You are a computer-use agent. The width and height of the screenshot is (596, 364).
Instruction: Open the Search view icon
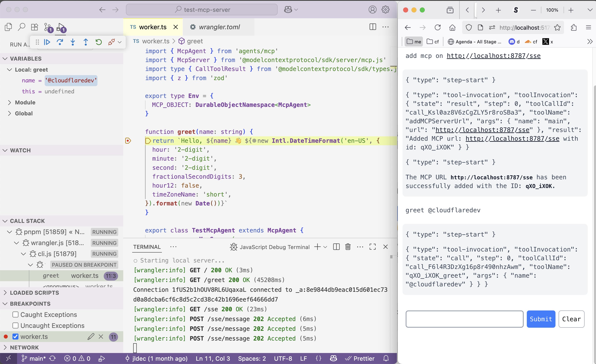[22, 27]
